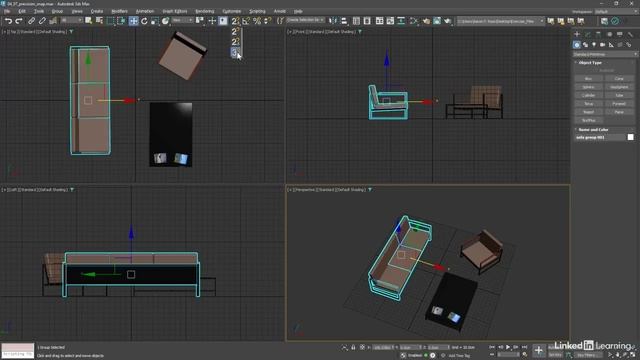Click the Box primitive button
The height and width of the screenshot is (360, 640).
(588, 78)
